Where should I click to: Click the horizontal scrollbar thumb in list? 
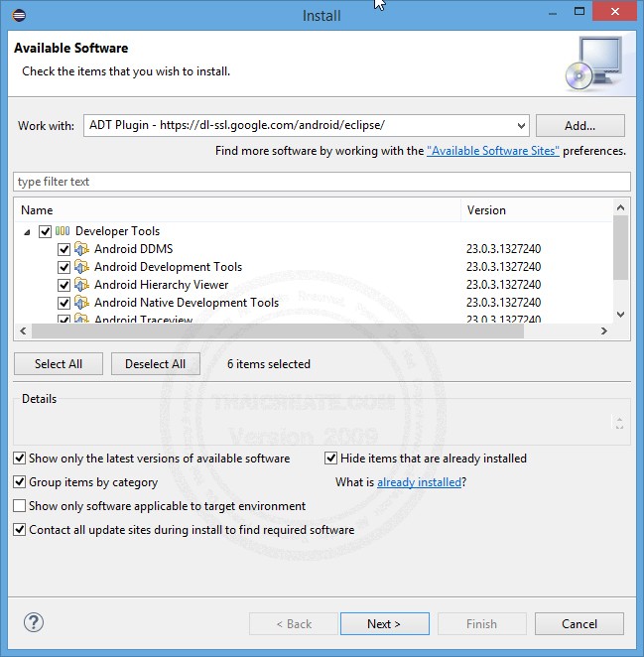coord(278,331)
